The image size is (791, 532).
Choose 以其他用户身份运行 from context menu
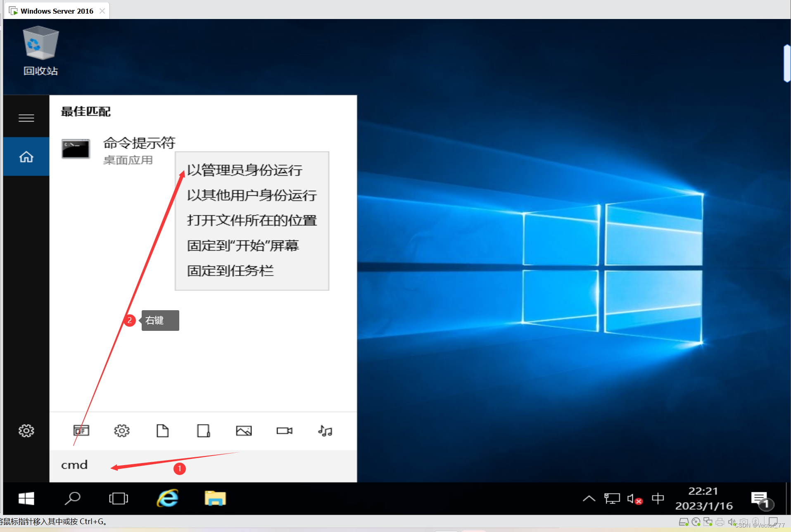pos(252,195)
